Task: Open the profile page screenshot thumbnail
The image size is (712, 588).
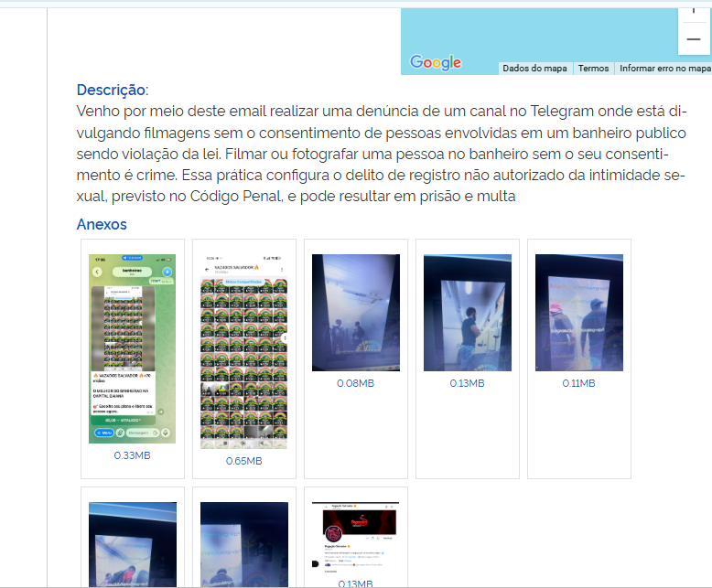Action: point(356,538)
